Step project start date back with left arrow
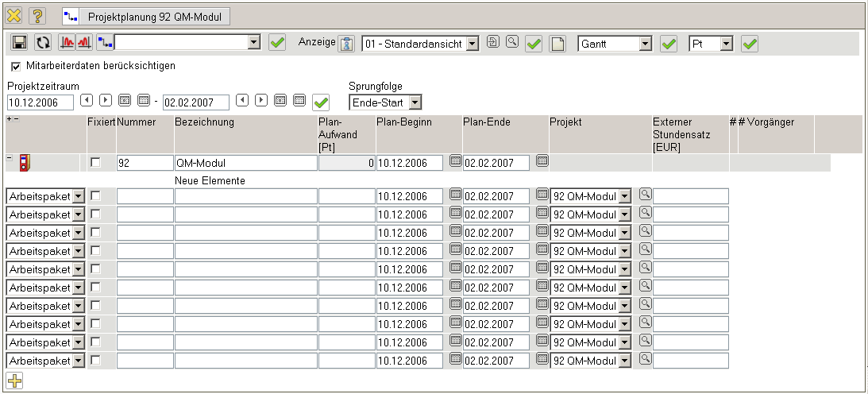This screenshot has height=394, width=868. click(87, 100)
